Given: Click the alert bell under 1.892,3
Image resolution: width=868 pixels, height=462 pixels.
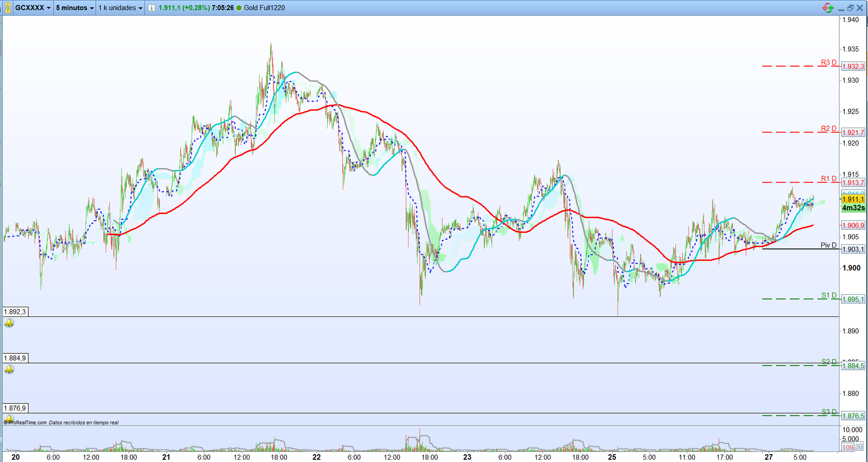Looking at the screenshot, I should 9,323.
